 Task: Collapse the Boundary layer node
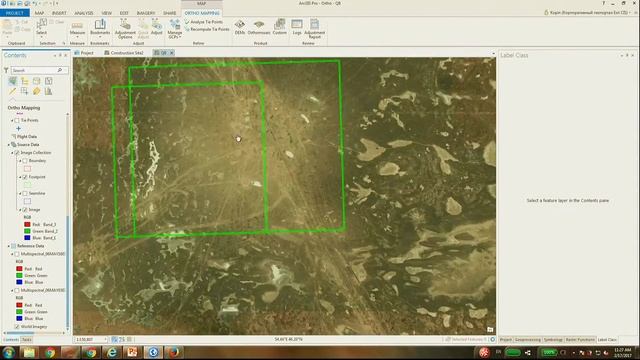click(x=20, y=161)
